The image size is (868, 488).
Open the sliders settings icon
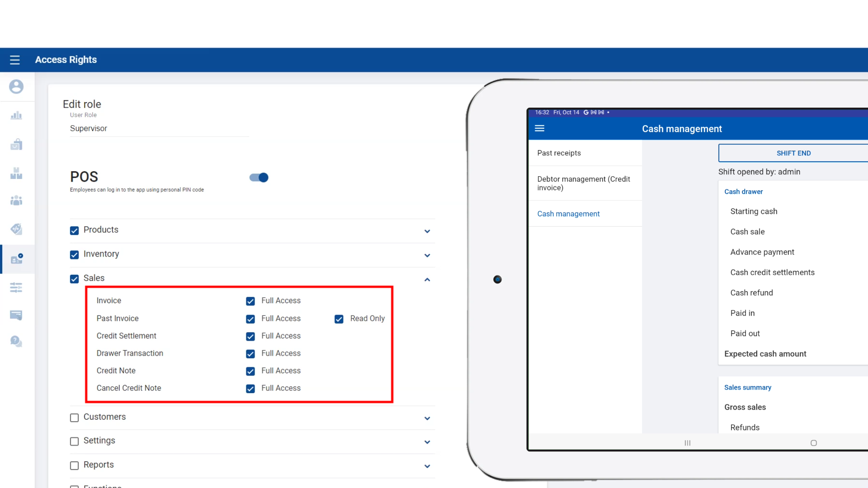click(16, 287)
